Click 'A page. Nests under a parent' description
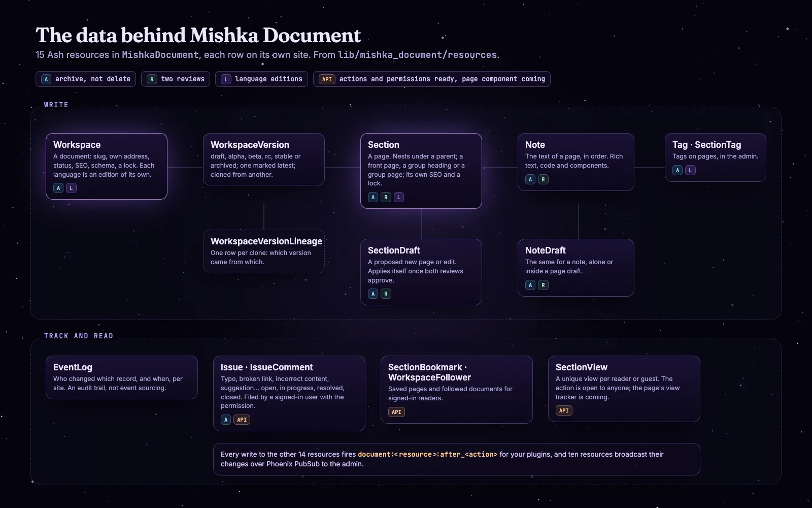This screenshot has width=812, height=508. [x=416, y=170]
